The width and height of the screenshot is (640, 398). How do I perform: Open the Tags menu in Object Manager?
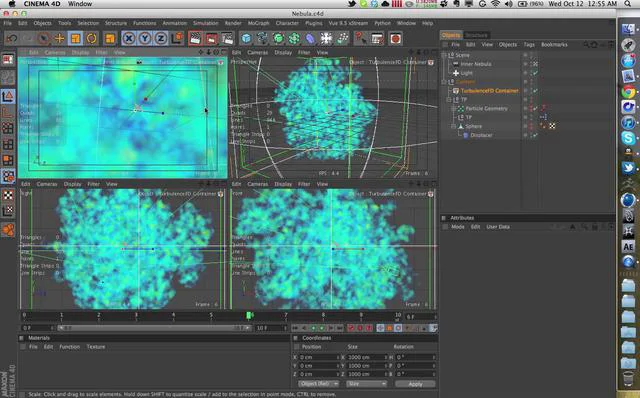point(529,44)
